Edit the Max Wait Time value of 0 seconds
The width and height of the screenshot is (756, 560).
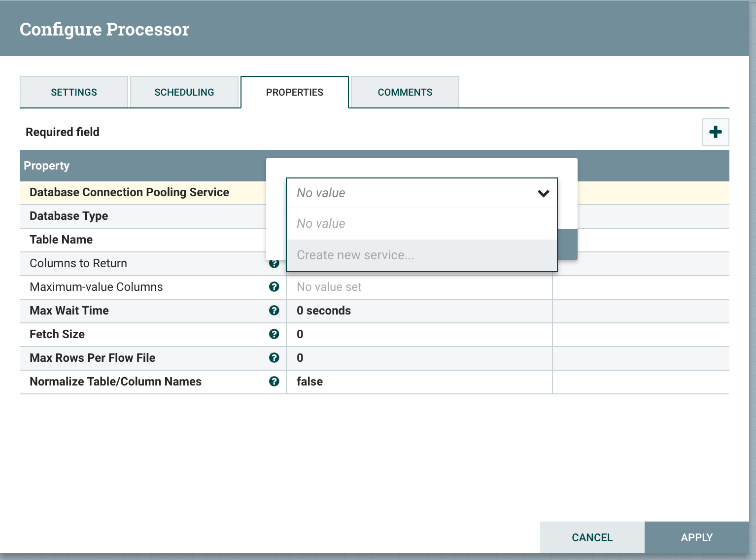click(419, 311)
